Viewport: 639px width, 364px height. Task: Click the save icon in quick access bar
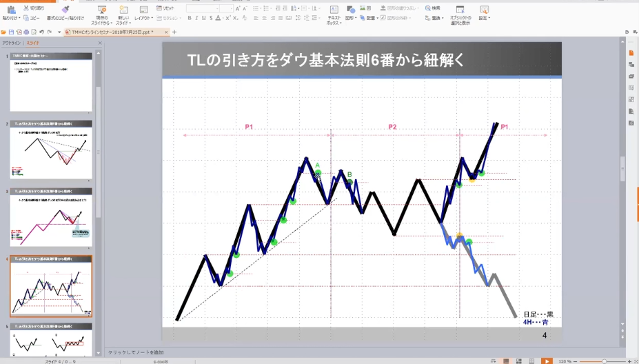[x=11, y=32]
